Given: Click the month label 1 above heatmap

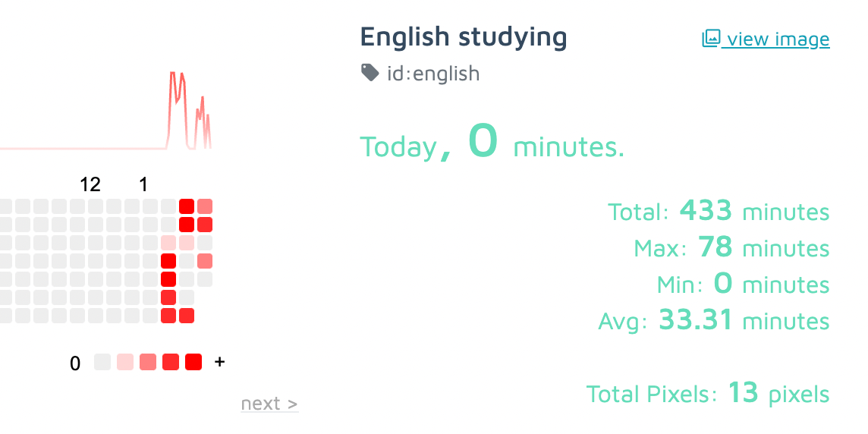Looking at the screenshot, I should [x=143, y=184].
